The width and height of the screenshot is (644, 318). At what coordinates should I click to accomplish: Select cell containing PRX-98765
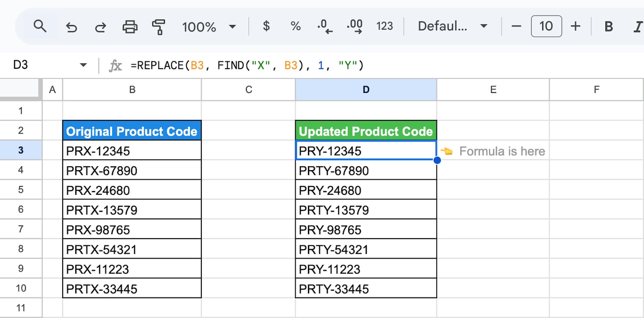click(x=132, y=229)
